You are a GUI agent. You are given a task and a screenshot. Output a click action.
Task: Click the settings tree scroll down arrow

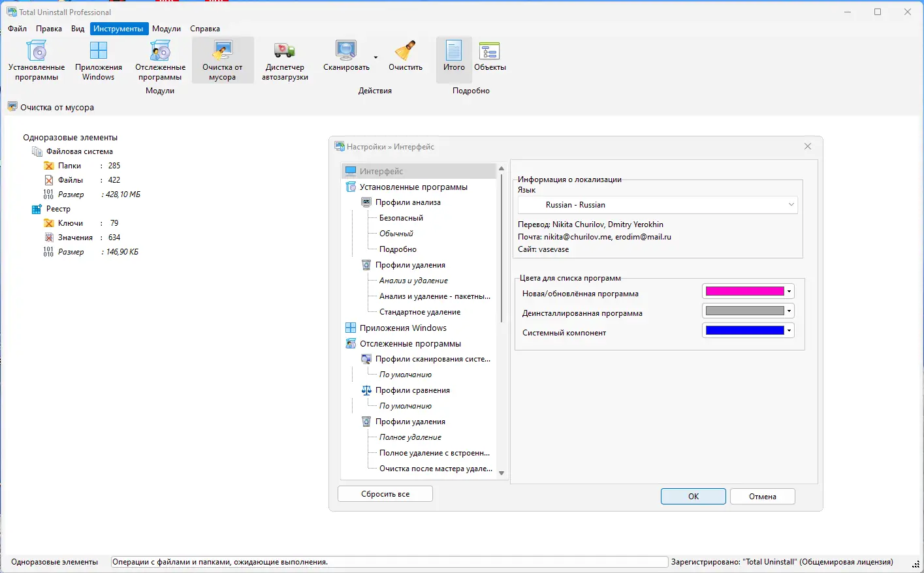click(502, 473)
